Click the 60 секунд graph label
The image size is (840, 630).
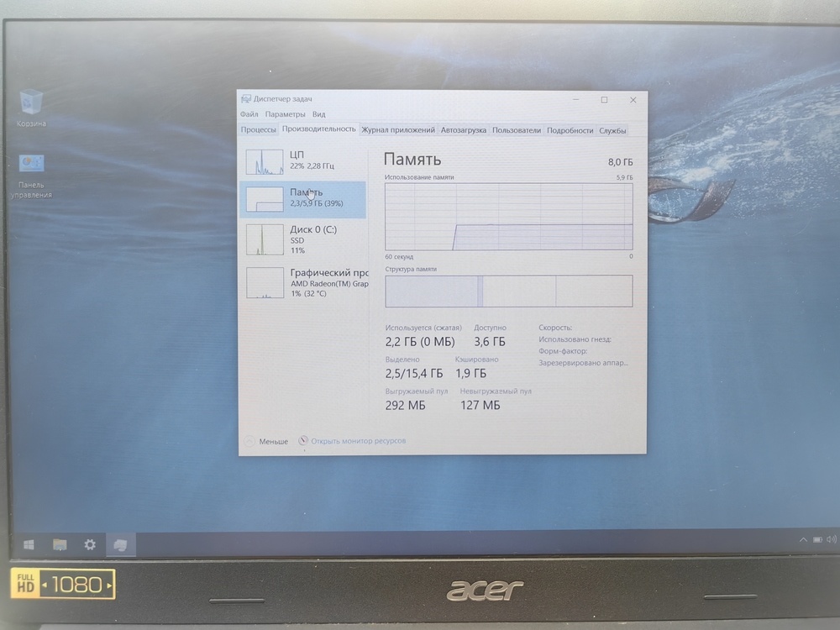coord(399,256)
